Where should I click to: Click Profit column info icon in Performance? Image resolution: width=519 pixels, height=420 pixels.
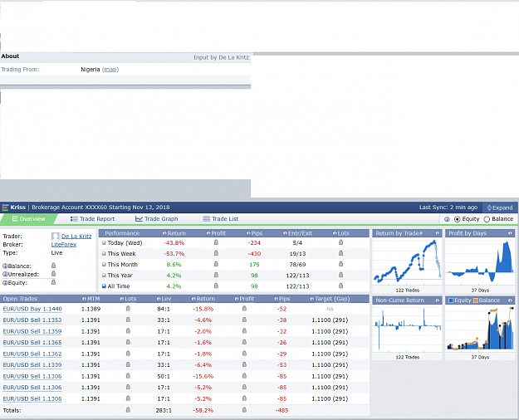tap(208, 233)
